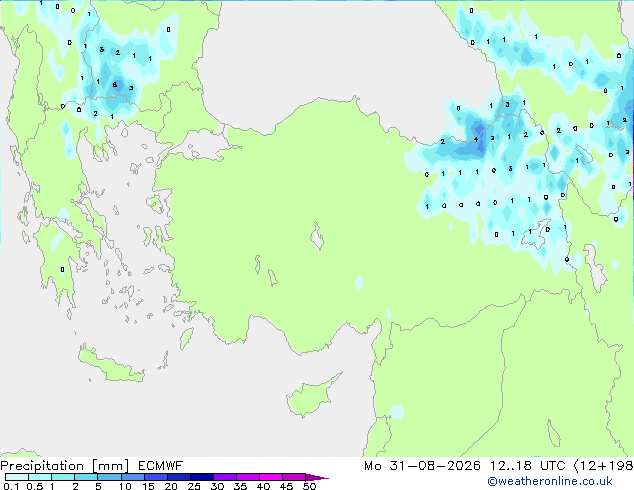The height and width of the screenshot is (490, 634).
Task: Click the '20' legend scale label
Action: 171,486
